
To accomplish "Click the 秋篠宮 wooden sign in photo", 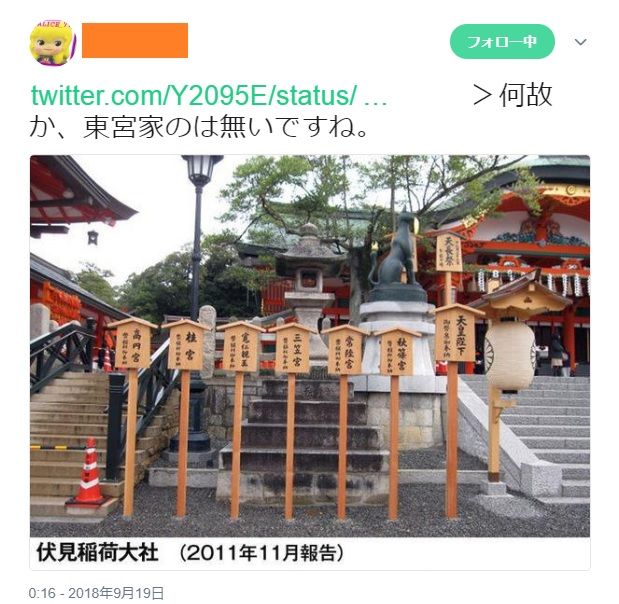I will coord(398,352).
